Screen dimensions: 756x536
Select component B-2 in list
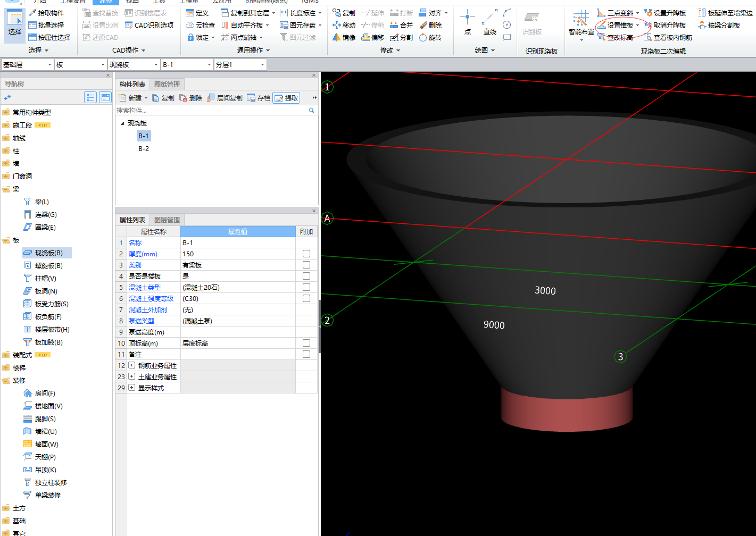click(144, 149)
